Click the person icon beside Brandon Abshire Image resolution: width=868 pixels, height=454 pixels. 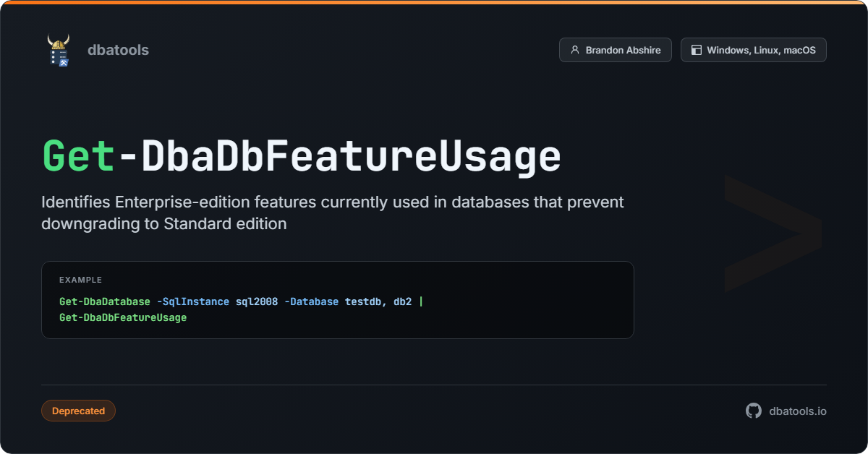coord(575,50)
